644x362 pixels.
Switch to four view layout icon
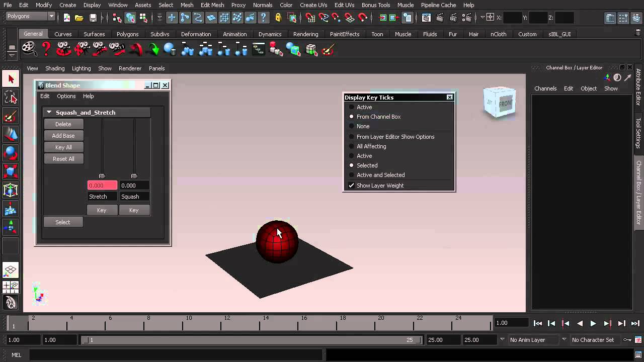coord(11,287)
